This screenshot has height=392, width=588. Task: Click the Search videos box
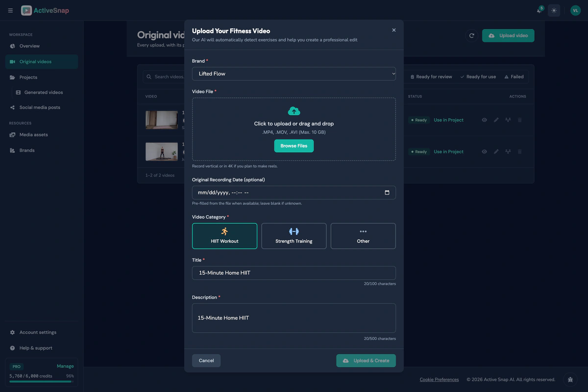[164, 77]
